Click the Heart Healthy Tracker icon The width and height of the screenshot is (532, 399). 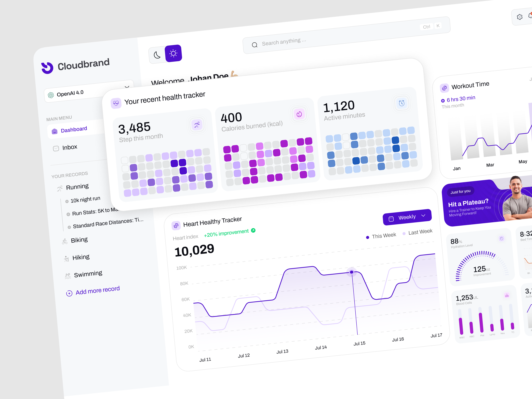coord(176,225)
